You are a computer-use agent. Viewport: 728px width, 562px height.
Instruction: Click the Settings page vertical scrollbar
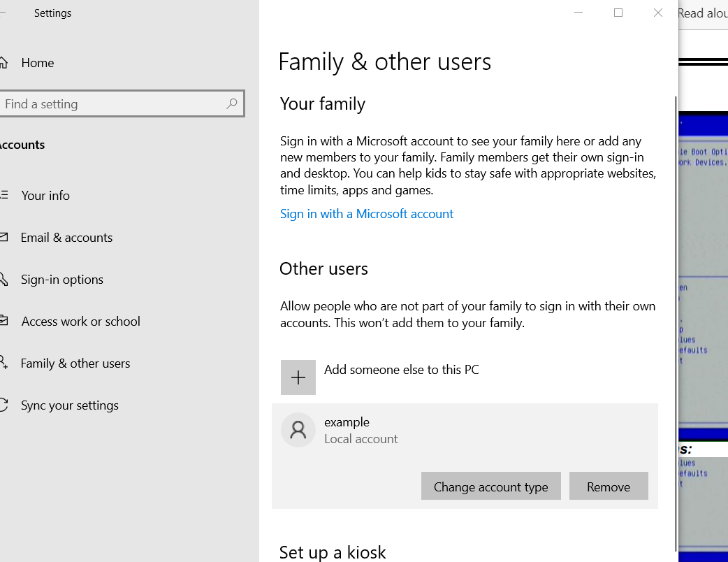[675, 324]
